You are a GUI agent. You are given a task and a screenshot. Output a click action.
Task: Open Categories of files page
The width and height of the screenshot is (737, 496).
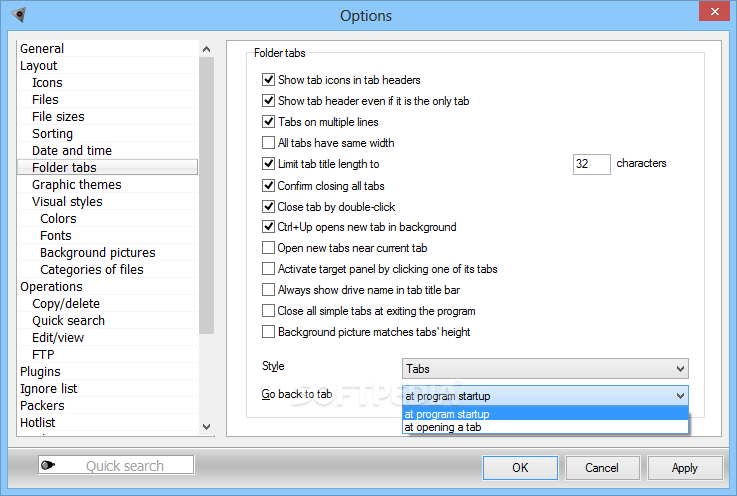tap(108, 269)
